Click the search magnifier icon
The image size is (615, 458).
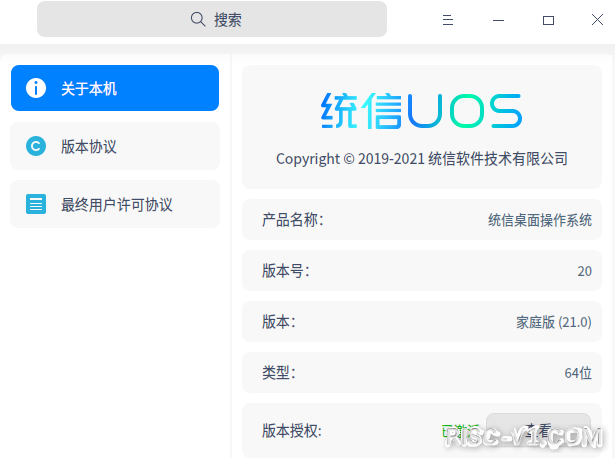[198, 19]
